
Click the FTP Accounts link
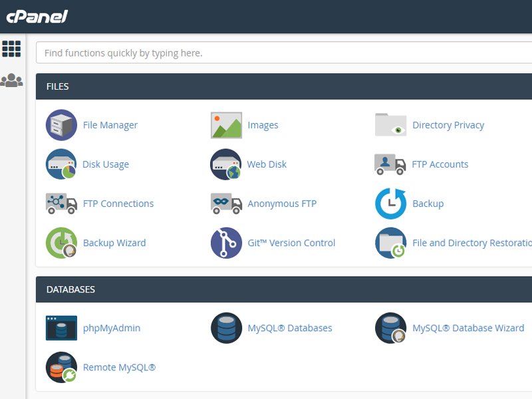pyautogui.click(x=440, y=164)
